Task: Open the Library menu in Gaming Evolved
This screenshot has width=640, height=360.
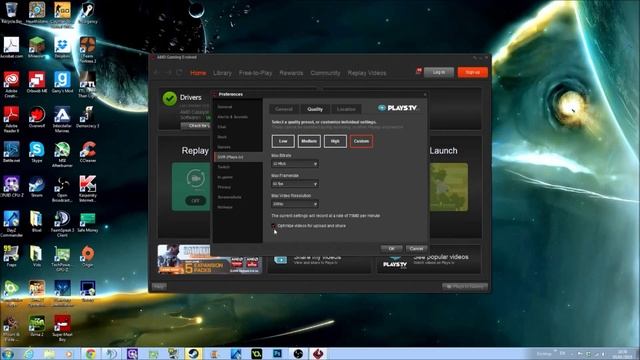Action: 222,73
